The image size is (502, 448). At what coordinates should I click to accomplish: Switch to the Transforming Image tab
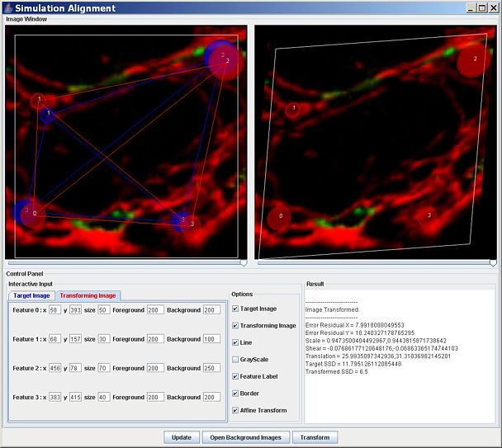pos(88,295)
